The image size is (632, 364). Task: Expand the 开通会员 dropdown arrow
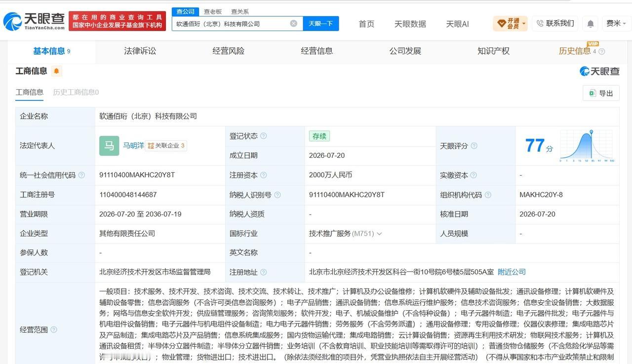(x=523, y=23)
